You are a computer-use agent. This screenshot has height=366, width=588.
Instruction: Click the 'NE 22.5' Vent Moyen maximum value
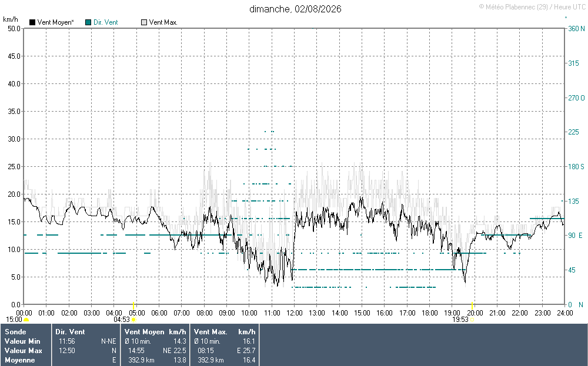pyautogui.click(x=175, y=351)
